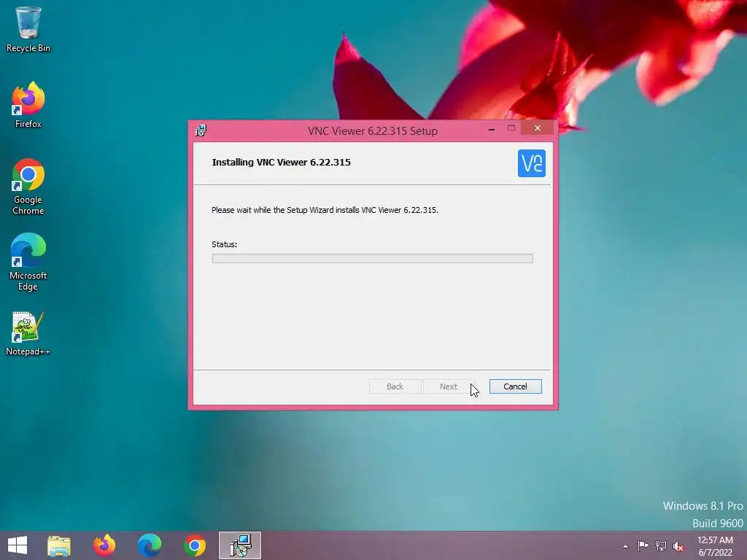Screen dimensions: 747x560
Task: Click the 'Status:' label
Action: (x=225, y=244)
